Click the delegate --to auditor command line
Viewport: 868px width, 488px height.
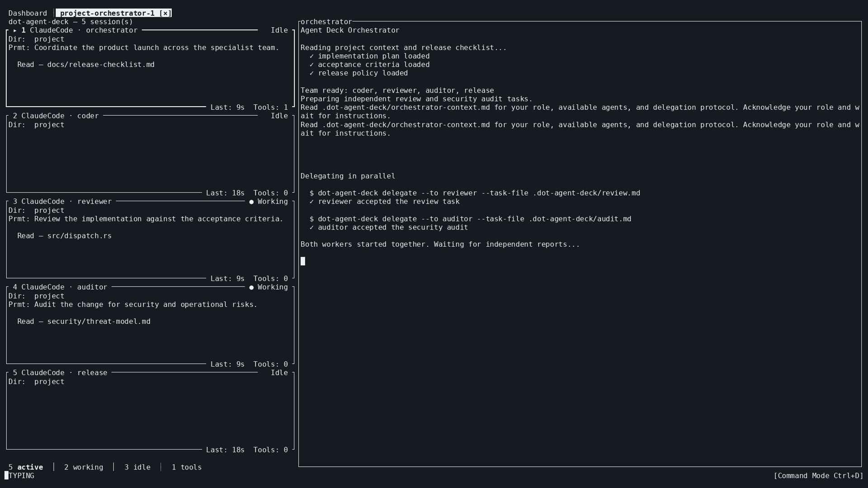click(470, 219)
